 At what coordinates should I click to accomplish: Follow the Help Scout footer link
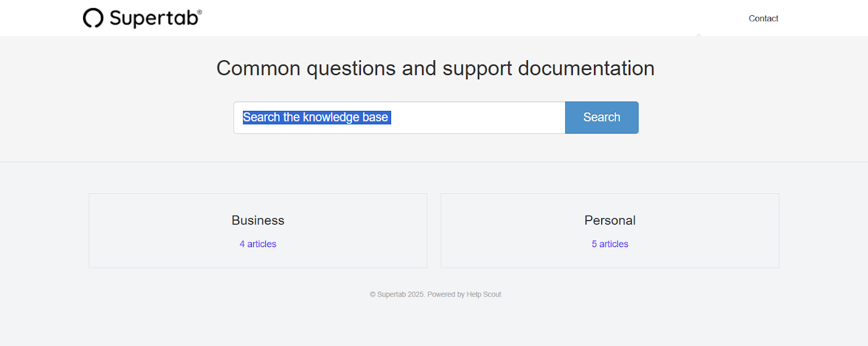484,294
